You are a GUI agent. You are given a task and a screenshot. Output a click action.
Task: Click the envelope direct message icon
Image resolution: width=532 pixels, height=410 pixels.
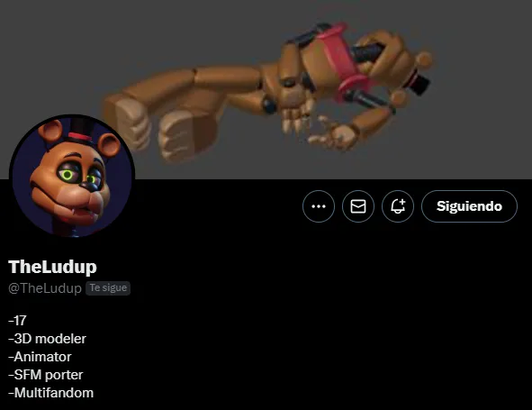point(358,206)
